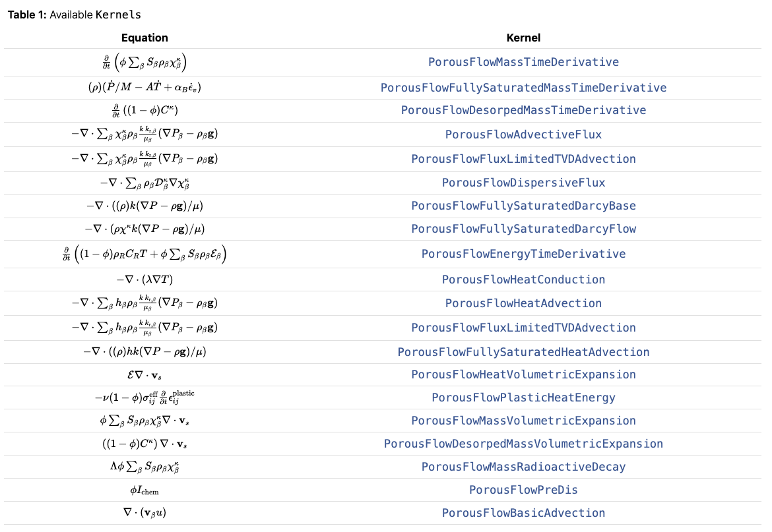Select PorousFlowMassVolumetricExpansion link
This screenshot has width=772, height=532.
(x=523, y=421)
